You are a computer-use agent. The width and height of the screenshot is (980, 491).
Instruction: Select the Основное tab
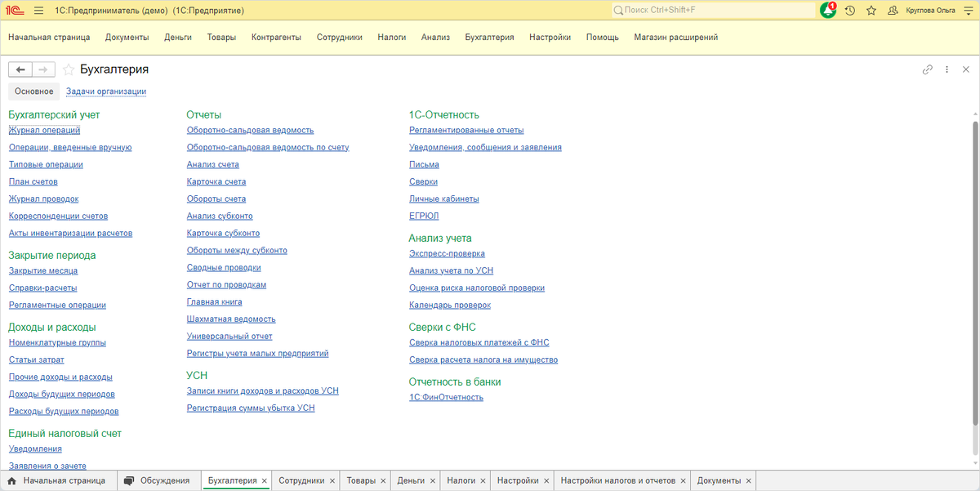(34, 92)
